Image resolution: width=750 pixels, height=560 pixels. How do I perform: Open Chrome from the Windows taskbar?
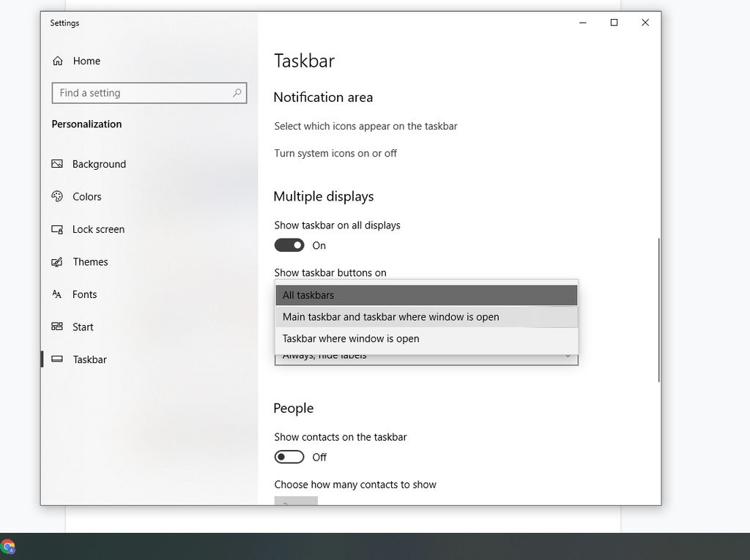9,545
